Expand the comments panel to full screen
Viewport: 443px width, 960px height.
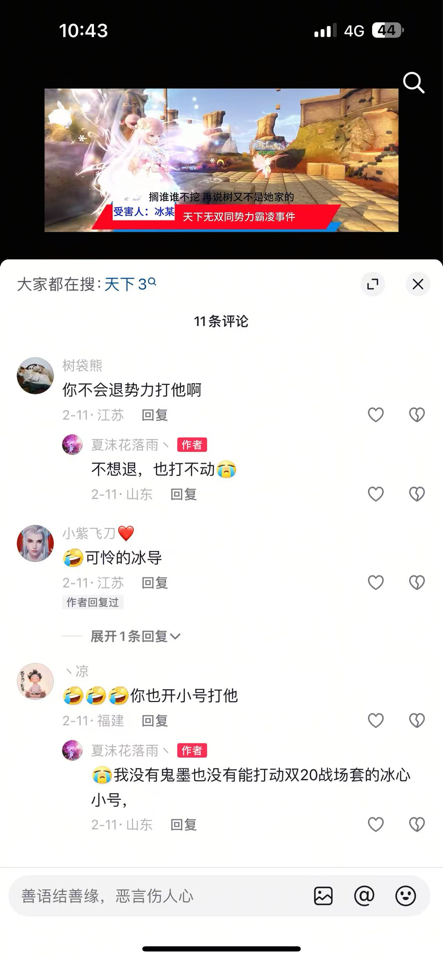click(x=373, y=284)
